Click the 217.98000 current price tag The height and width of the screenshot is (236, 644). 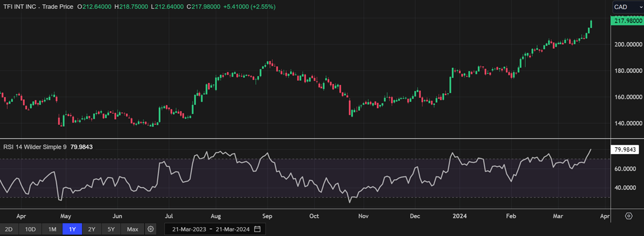click(626, 21)
